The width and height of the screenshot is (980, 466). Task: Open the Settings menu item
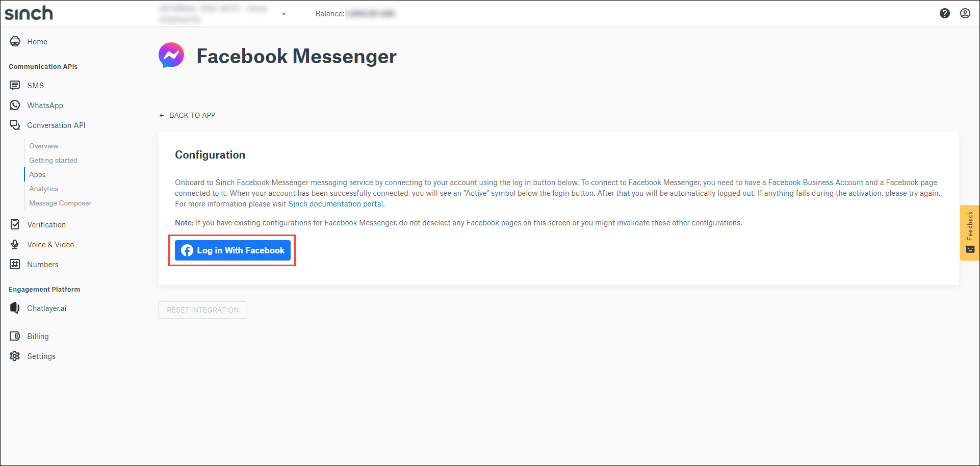tap(41, 356)
